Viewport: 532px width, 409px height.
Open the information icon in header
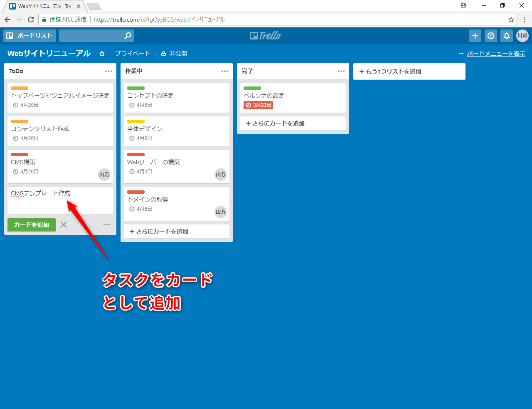point(491,36)
